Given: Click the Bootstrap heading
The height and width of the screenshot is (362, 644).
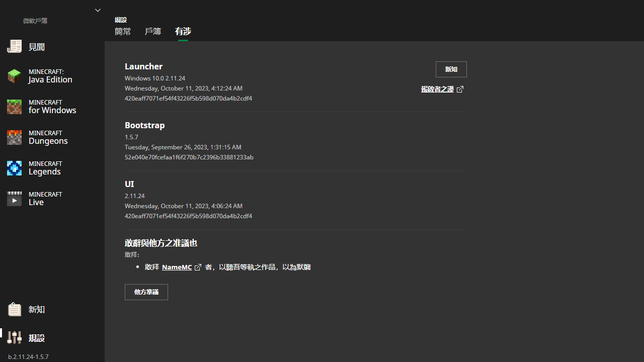Looking at the screenshot, I should click(x=145, y=125).
